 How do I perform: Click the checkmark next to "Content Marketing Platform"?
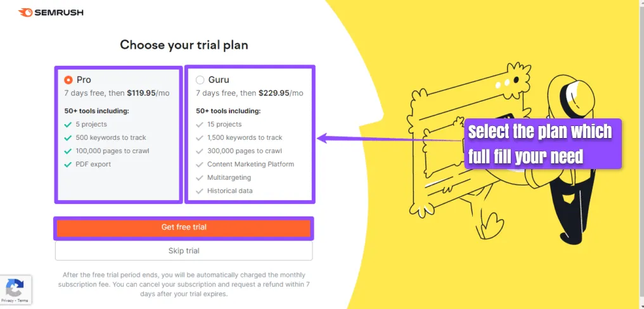click(x=200, y=165)
